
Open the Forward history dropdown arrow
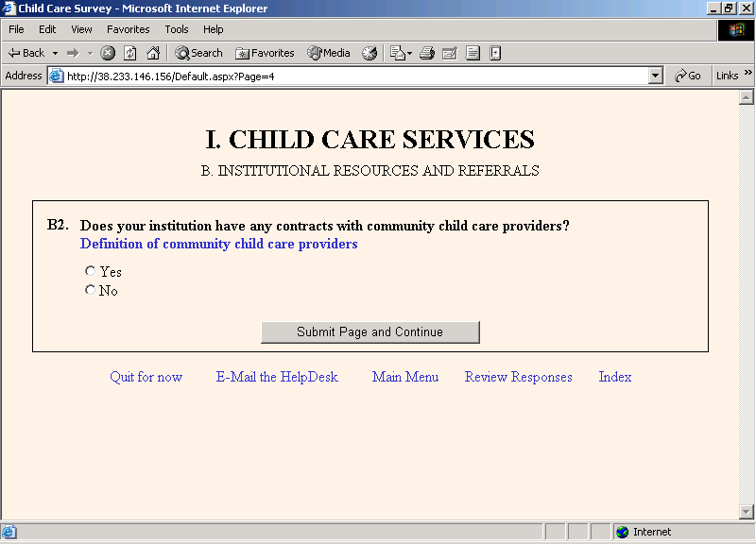pyautogui.click(x=90, y=53)
